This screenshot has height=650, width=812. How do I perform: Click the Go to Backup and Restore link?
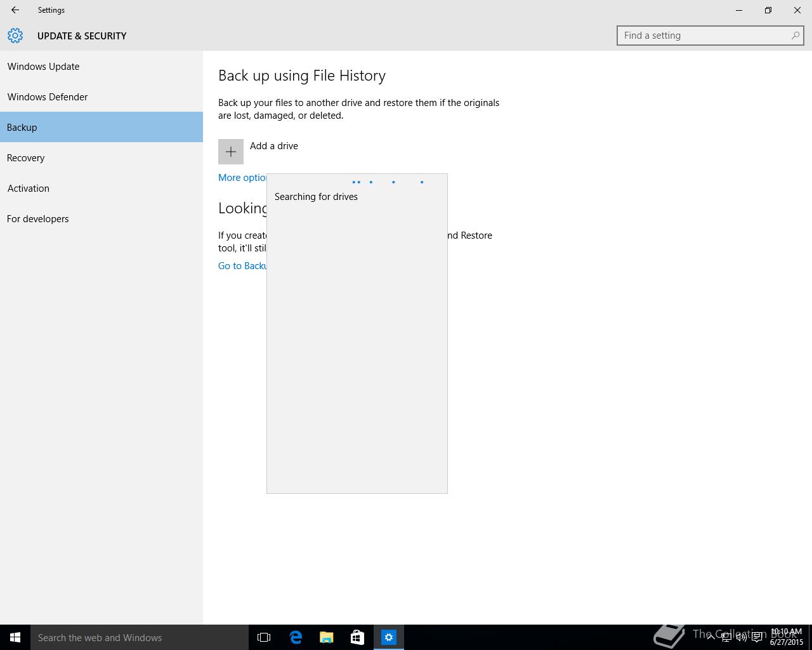[x=242, y=266]
